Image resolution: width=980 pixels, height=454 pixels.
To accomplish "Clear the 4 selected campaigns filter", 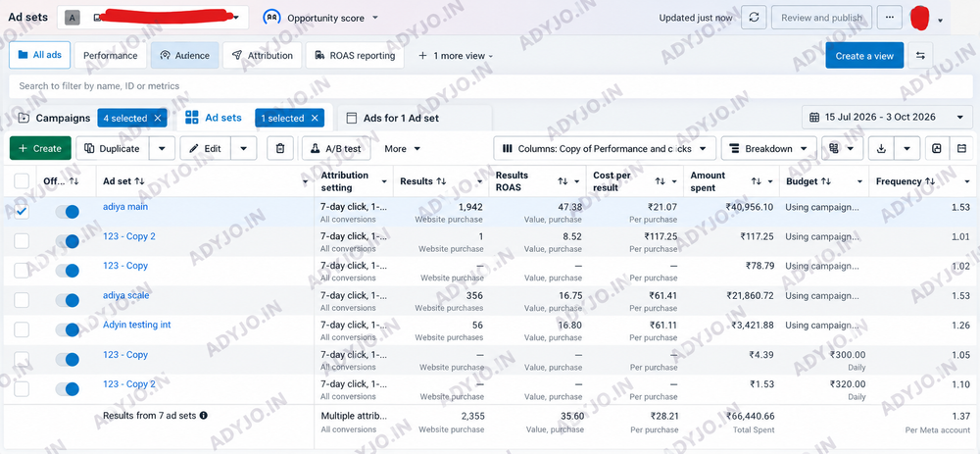I will [158, 118].
